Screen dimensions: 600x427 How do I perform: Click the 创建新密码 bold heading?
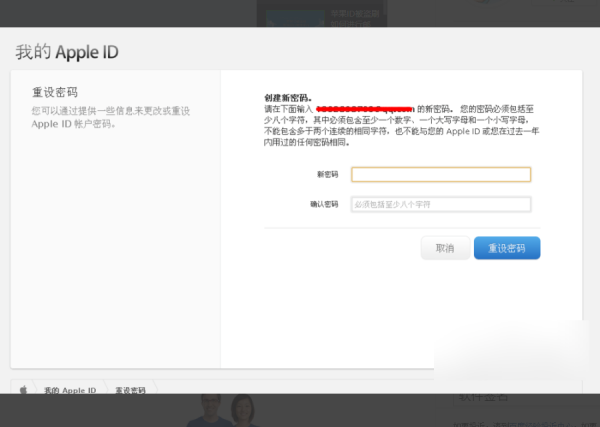click(x=288, y=98)
